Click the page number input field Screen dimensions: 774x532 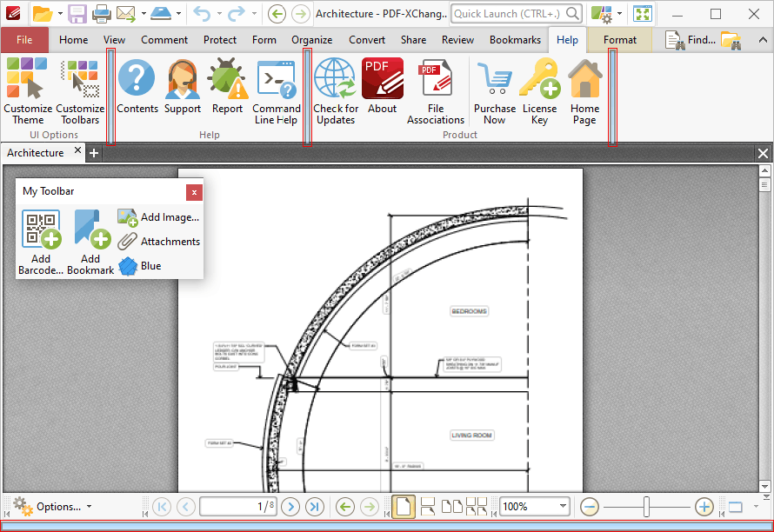pyautogui.click(x=237, y=506)
